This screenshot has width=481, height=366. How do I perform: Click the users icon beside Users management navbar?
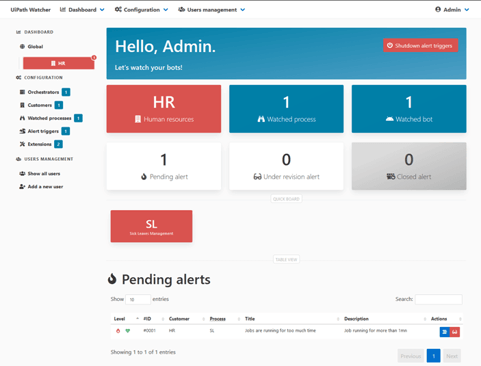(x=182, y=10)
